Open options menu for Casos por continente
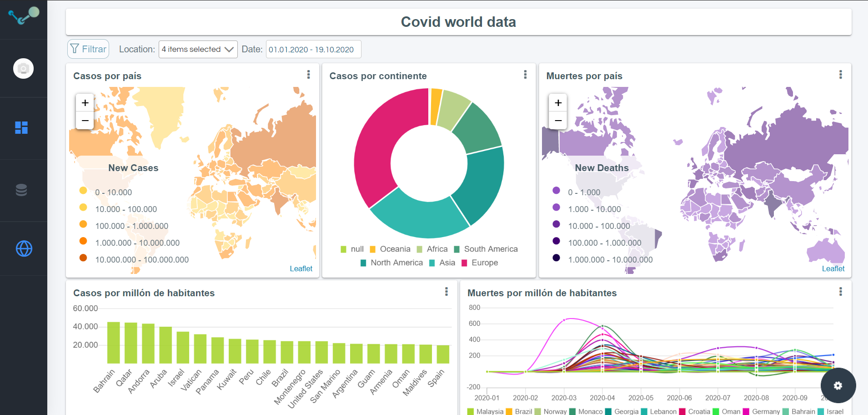 [525, 75]
